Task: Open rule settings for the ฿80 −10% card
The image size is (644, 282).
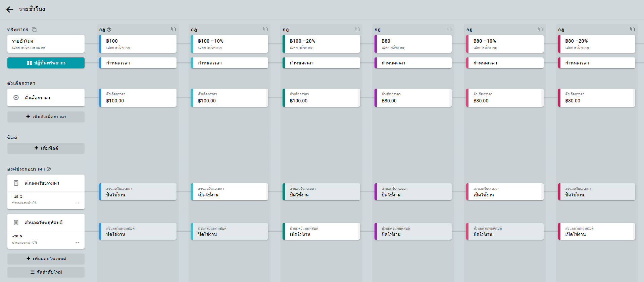Action: (x=505, y=44)
